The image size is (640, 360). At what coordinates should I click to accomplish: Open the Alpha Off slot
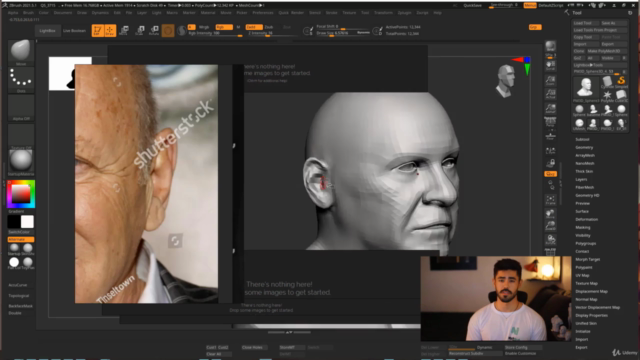(x=21, y=108)
